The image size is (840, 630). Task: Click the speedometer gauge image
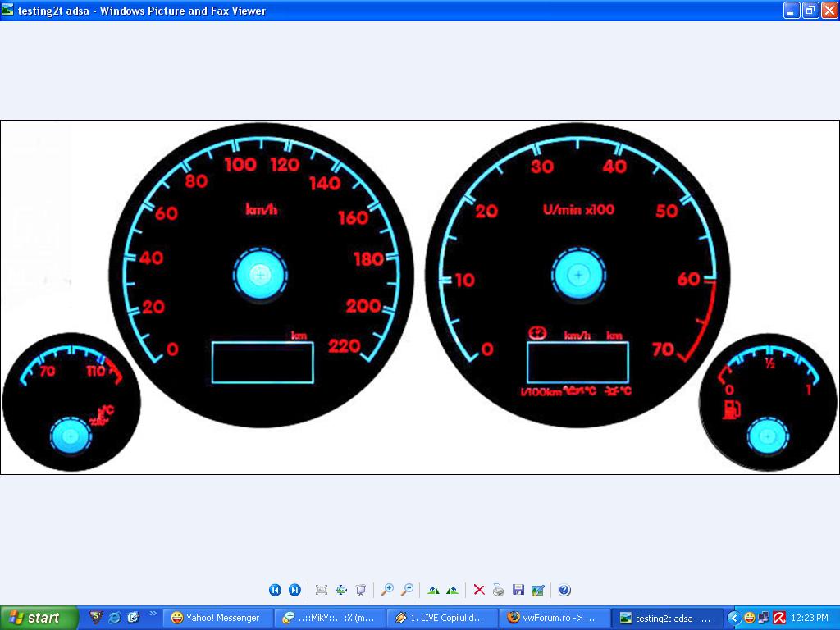click(x=261, y=275)
